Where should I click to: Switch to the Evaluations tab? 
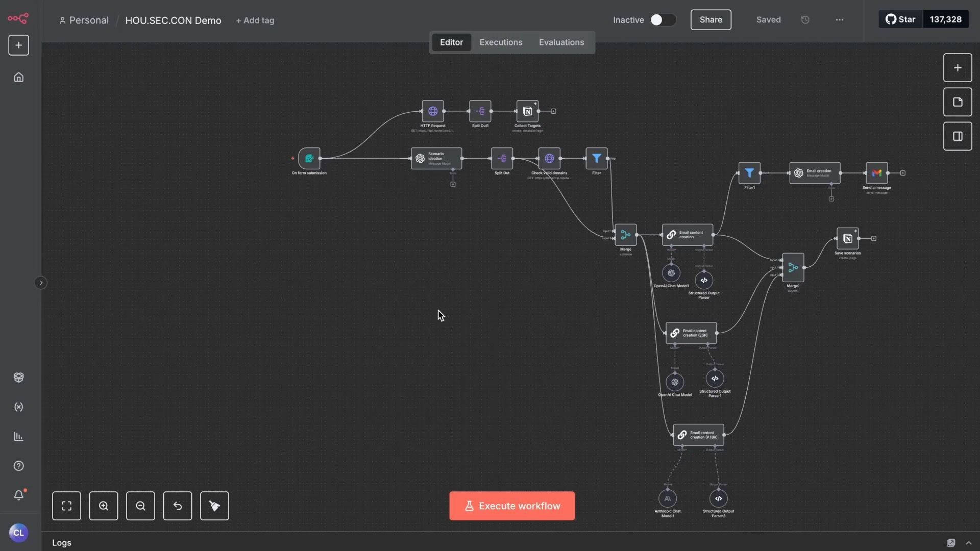(561, 42)
